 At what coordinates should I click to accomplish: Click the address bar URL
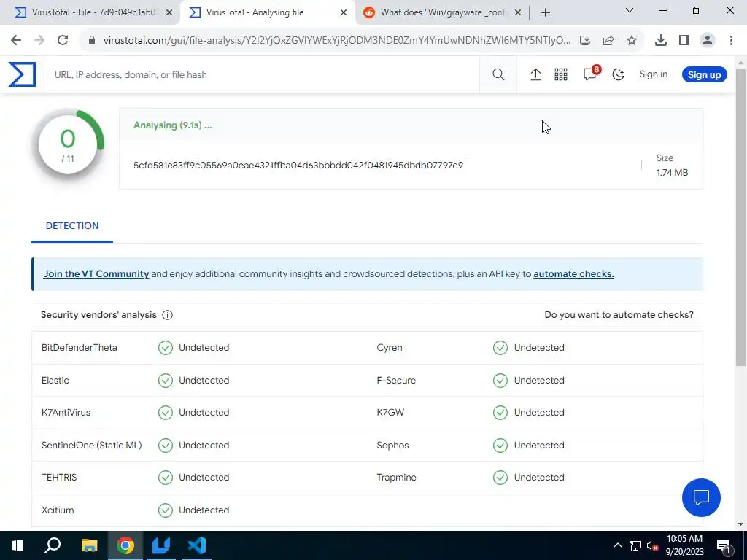click(x=336, y=40)
